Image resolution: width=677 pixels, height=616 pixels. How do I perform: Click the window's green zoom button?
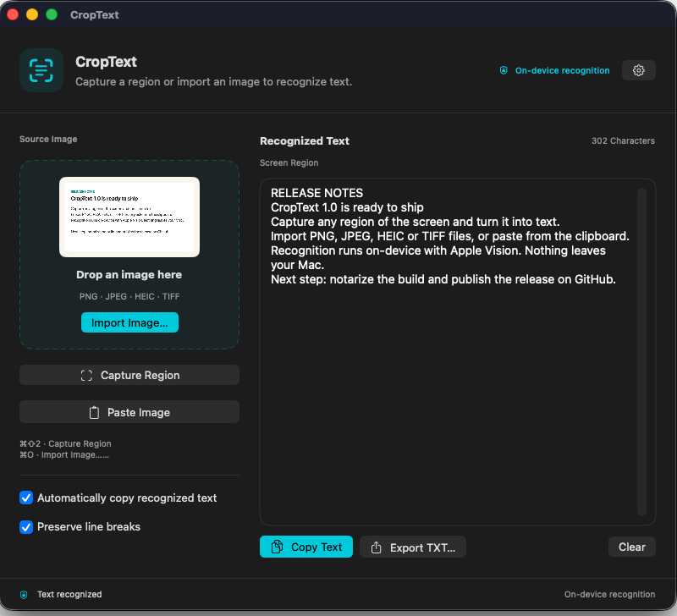52,14
